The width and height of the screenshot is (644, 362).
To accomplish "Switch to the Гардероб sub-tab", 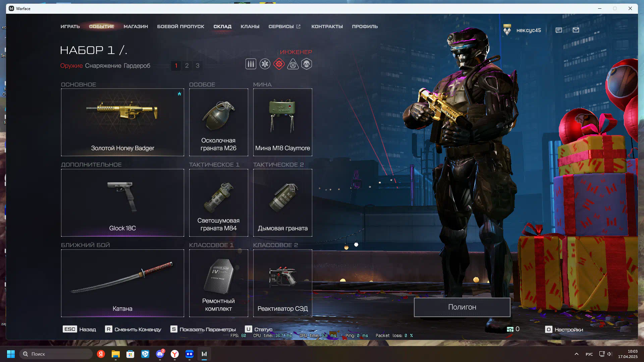I will click(137, 66).
